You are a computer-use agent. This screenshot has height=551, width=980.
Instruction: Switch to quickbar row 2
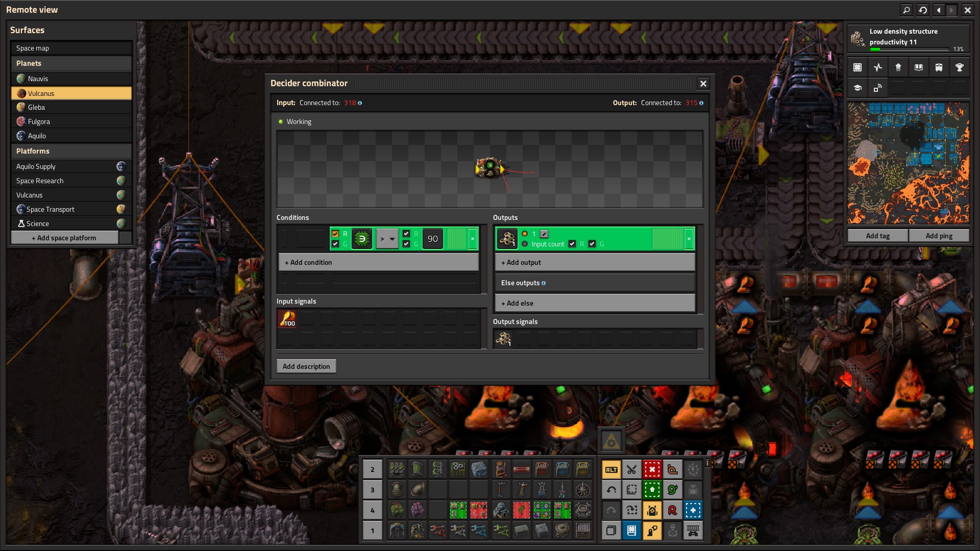click(x=372, y=469)
